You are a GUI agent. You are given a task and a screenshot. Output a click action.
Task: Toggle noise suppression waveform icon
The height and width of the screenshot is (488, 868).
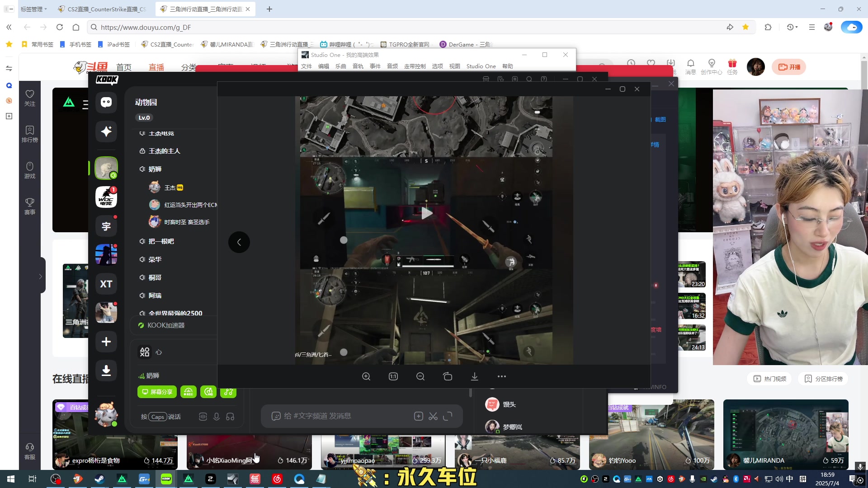point(203,417)
